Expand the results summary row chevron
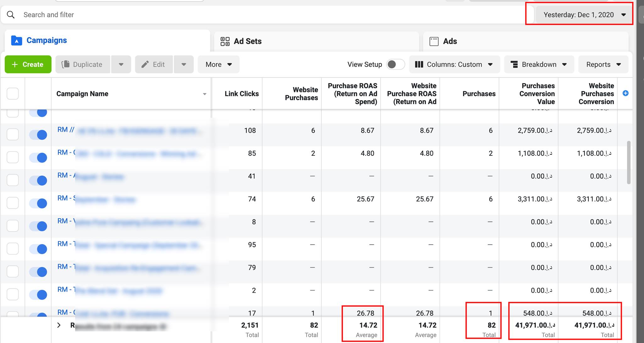Image resolution: width=644 pixels, height=343 pixels. tap(59, 325)
